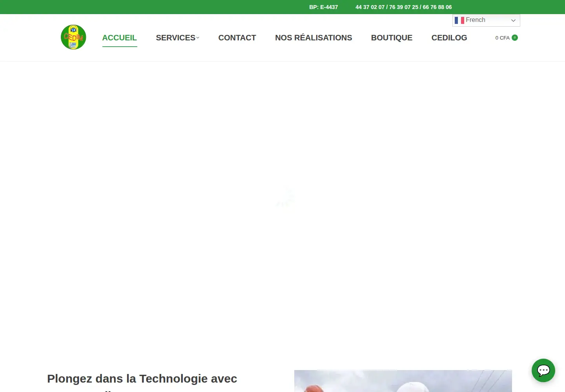Click the phone numbers in top bar
Image resolution: width=565 pixels, height=392 pixels.
point(404,7)
